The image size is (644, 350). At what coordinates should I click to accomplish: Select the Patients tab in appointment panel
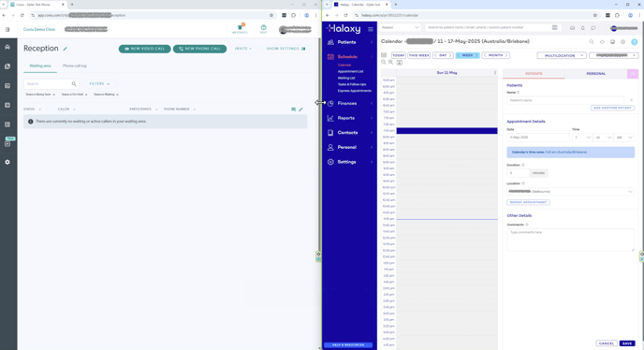click(534, 74)
